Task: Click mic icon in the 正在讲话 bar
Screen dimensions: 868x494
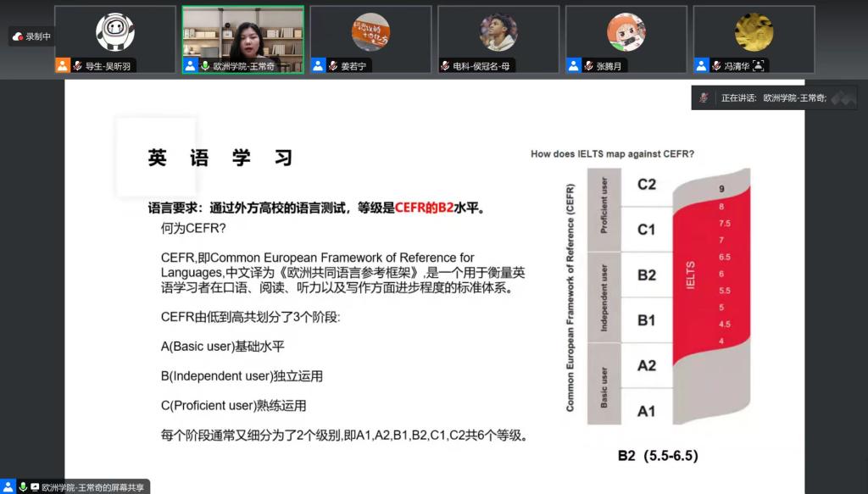Action: [x=704, y=98]
